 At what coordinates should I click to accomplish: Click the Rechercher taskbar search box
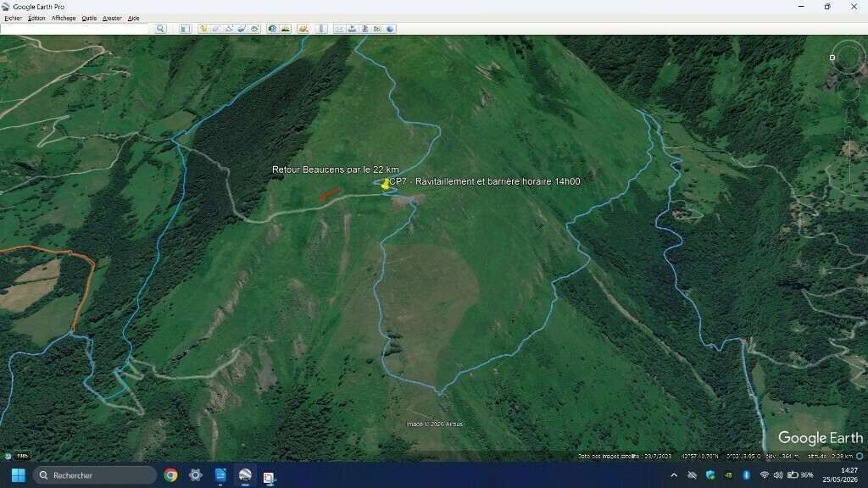tap(95, 475)
